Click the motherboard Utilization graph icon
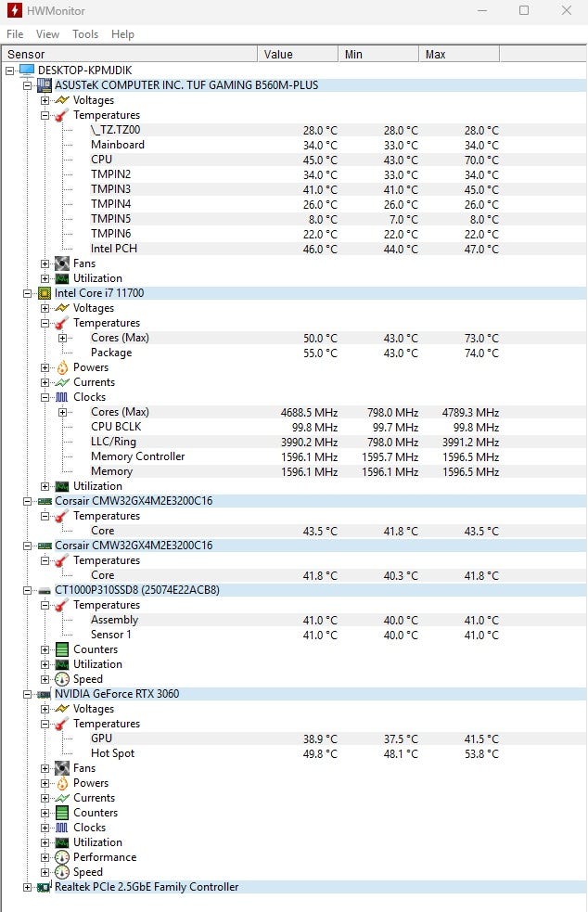Screen dimensions: 588x912 coord(62,278)
